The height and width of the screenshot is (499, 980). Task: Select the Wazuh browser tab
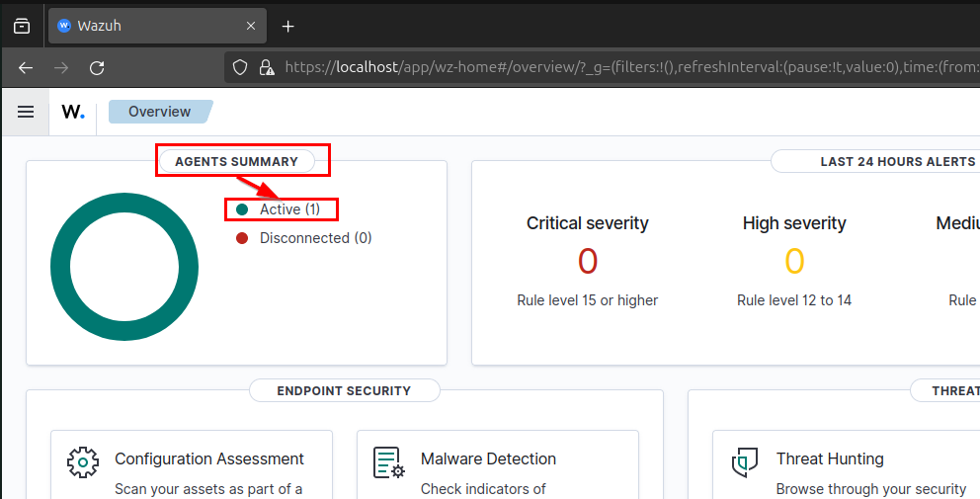(x=157, y=27)
